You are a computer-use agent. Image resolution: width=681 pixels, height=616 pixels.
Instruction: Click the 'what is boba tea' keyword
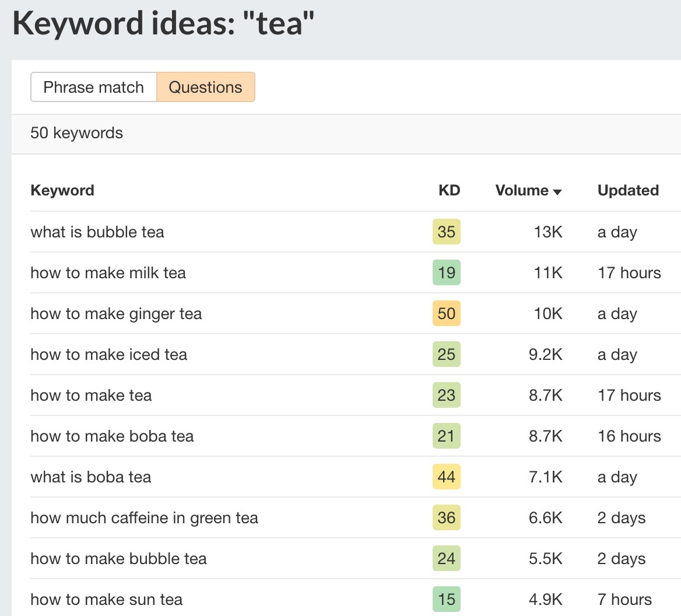coord(91,477)
